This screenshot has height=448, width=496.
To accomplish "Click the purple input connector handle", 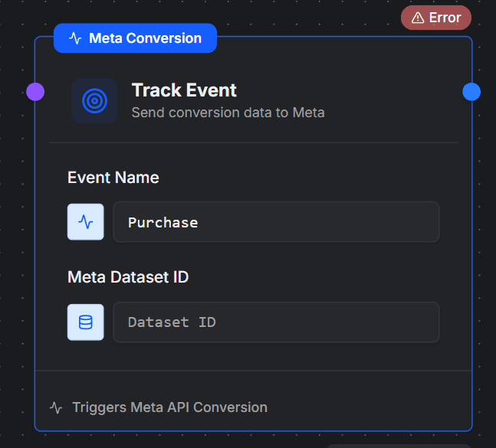I will coord(35,92).
